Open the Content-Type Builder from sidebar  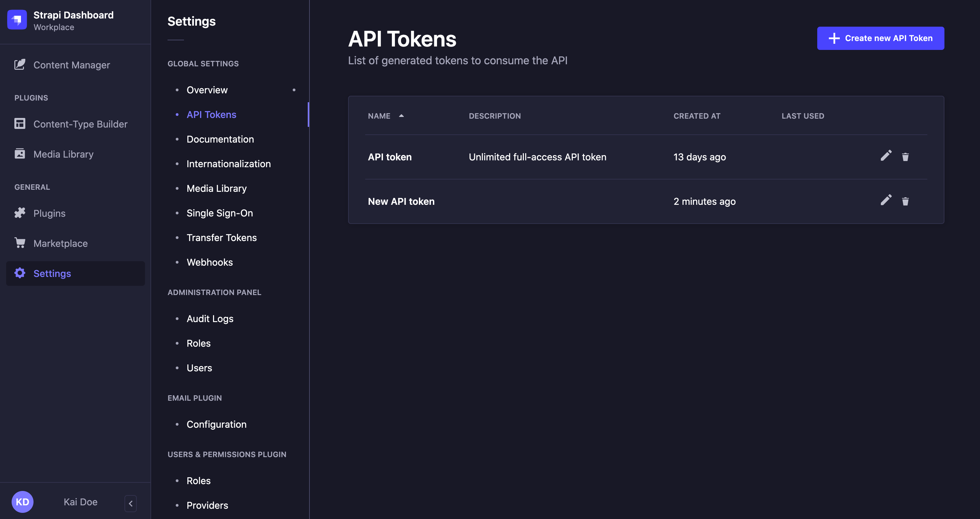point(20,124)
